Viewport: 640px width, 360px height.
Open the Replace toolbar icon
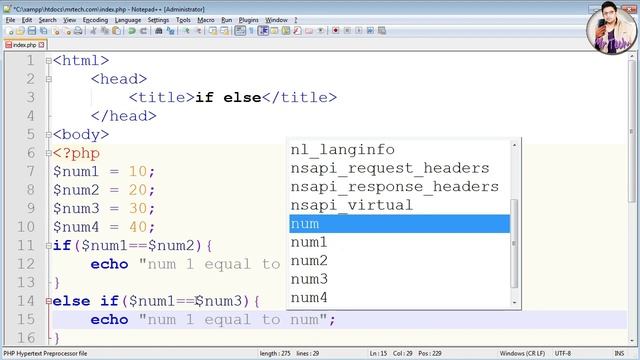click(171, 31)
